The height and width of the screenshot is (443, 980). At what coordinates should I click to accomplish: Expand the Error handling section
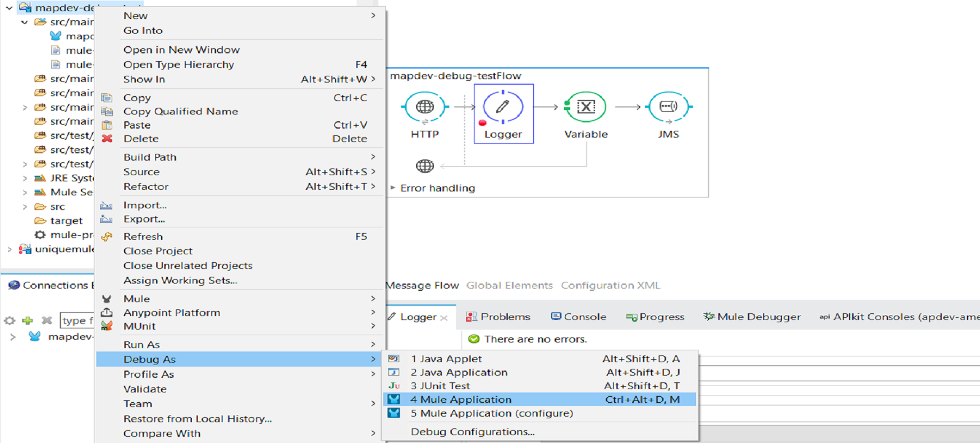[393, 188]
